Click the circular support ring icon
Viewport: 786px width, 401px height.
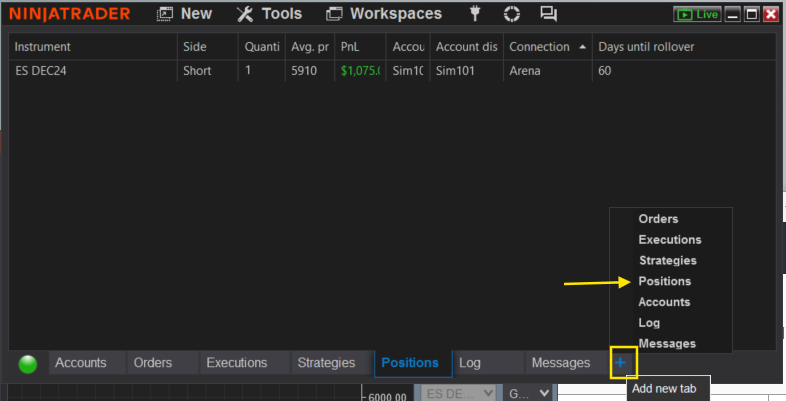[x=512, y=14]
